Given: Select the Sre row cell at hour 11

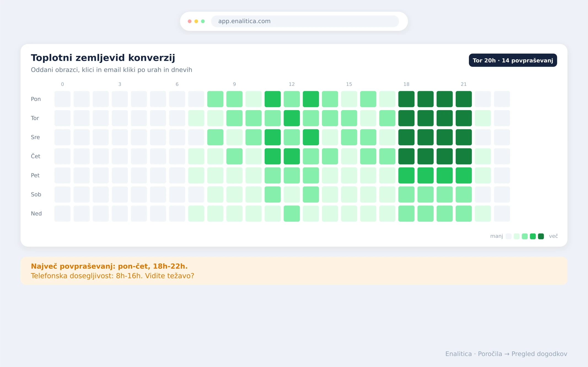Looking at the screenshot, I should [x=273, y=137].
